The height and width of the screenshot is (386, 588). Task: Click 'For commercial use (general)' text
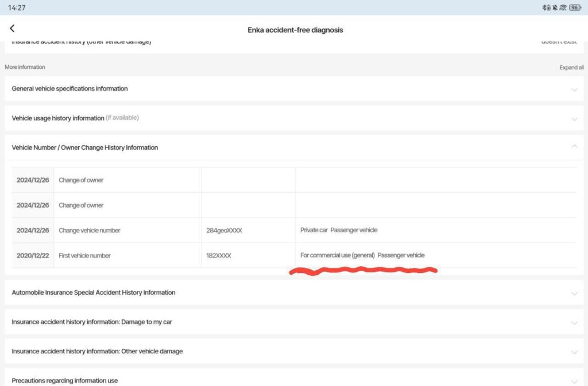338,255
